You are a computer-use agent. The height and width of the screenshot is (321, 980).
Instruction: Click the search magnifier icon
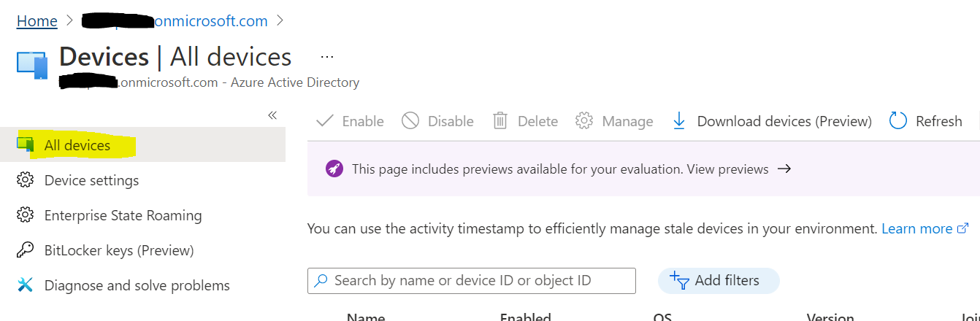321,281
